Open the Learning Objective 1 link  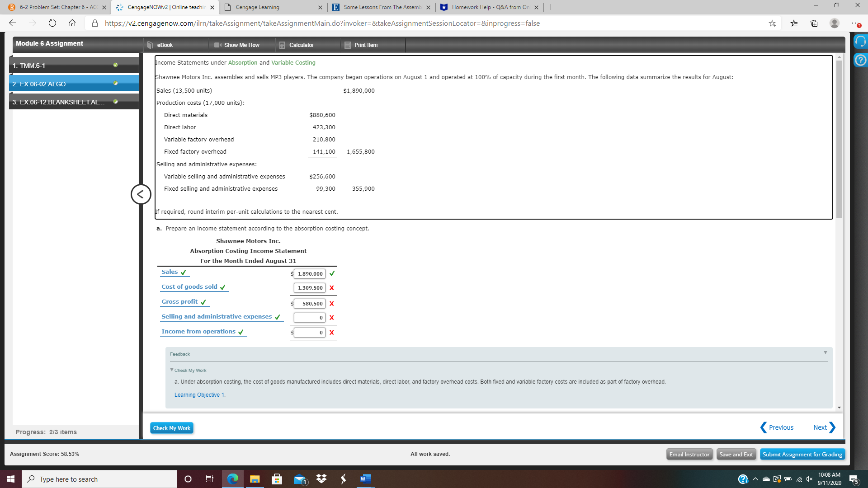[199, 395]
